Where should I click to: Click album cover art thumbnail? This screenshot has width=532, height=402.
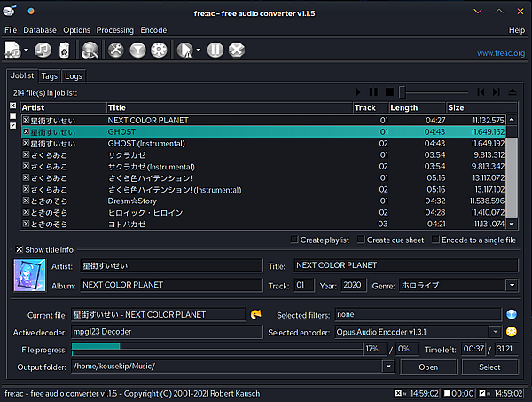29,275
